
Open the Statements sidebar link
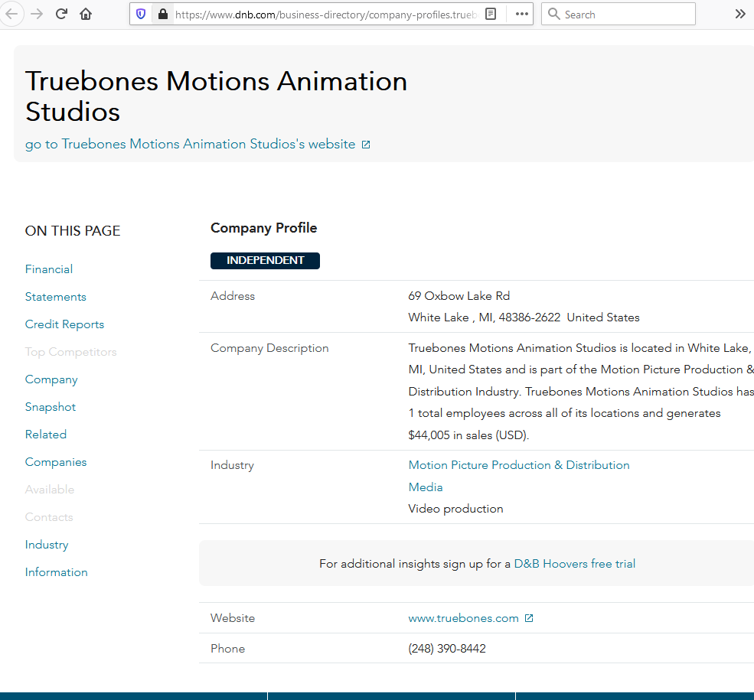tap(56, 297)
